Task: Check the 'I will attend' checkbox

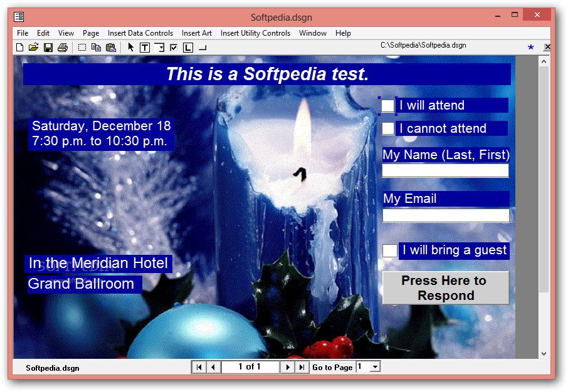Action: [x=387, y=106]
